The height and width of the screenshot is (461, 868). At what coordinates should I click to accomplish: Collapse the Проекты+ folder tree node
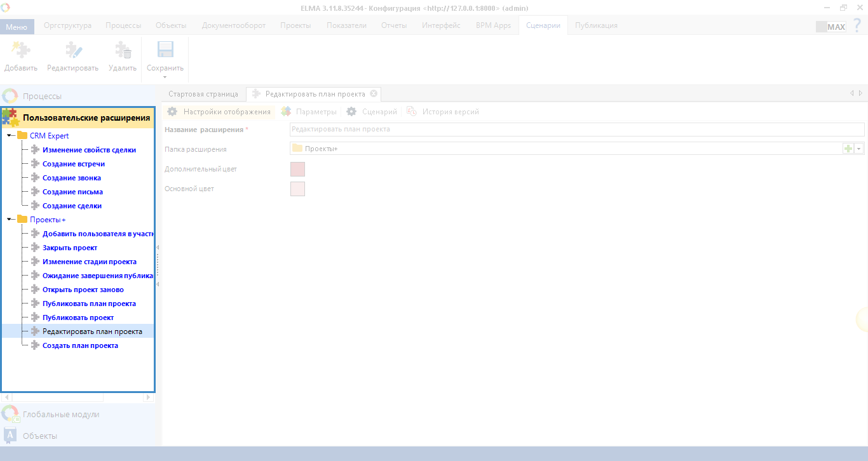pos(10,220)
